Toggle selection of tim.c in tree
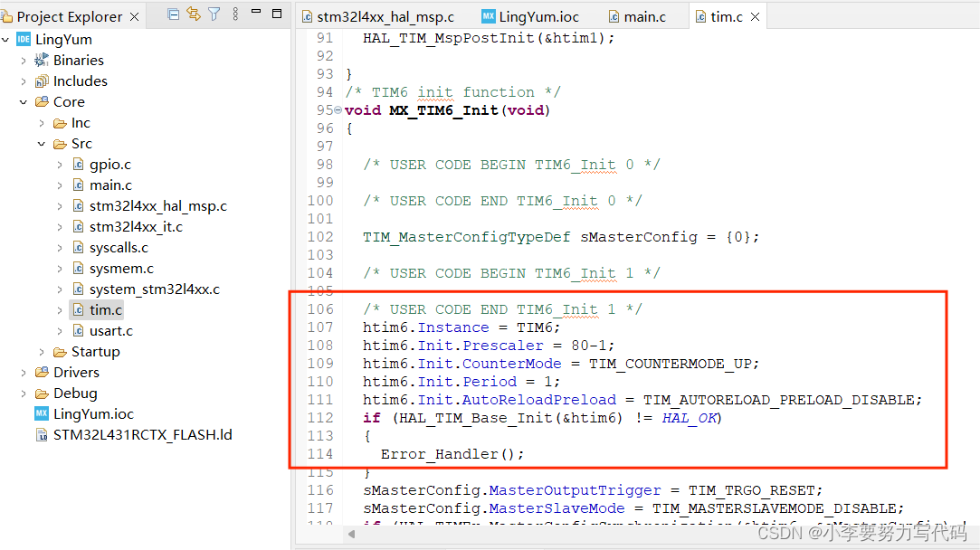The height and width of the screenshot is (550, 980). (104, 309)
